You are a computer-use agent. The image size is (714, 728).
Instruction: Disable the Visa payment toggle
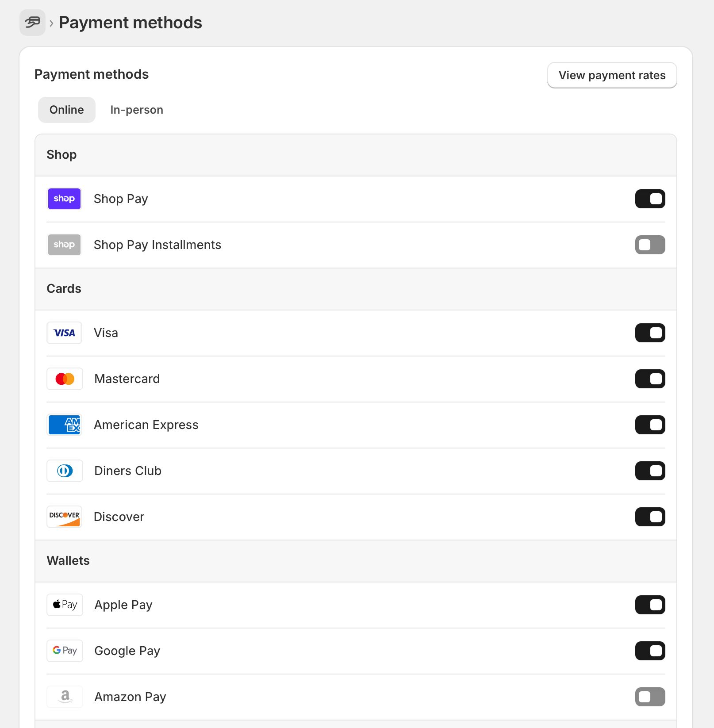[x=650, y=333]
